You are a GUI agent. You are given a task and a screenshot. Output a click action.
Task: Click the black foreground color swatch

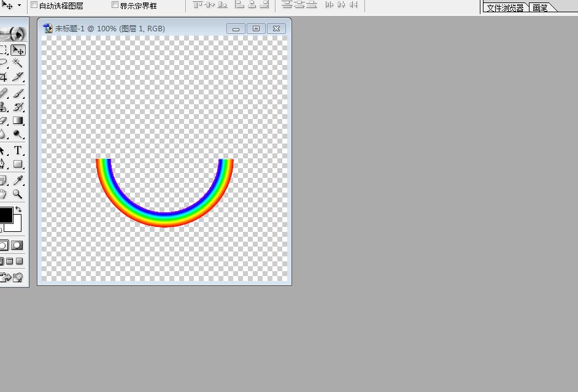(x=5, y=215)
